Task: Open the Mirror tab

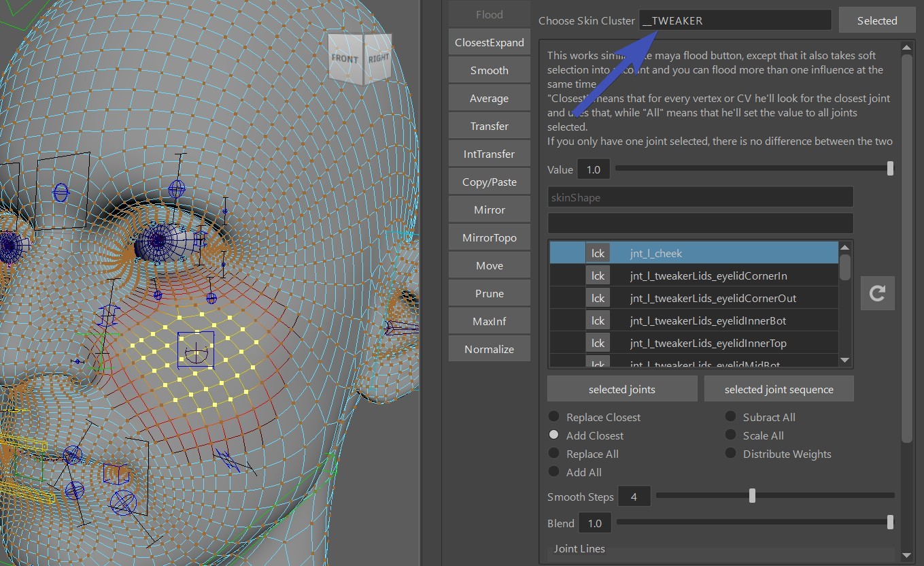Action: (489, 210)
